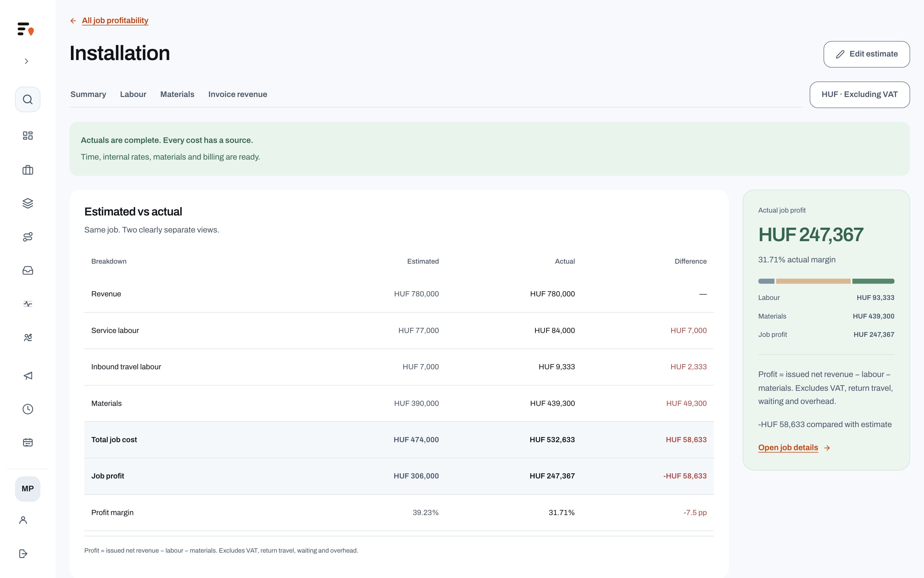
Task: Open the briefcase jobs icon in the sidebar
Action: click(28, 170)
